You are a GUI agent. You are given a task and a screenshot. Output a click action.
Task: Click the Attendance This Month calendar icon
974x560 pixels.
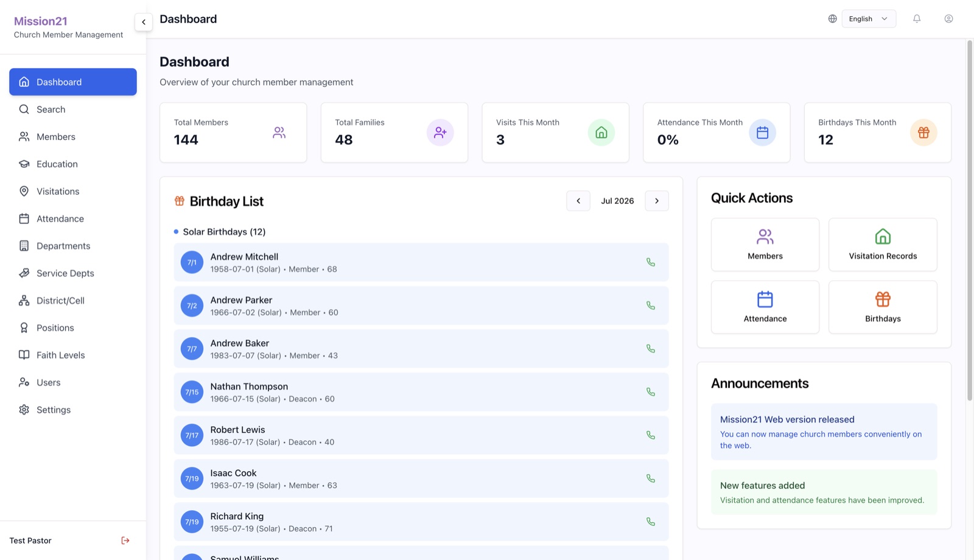762,133
